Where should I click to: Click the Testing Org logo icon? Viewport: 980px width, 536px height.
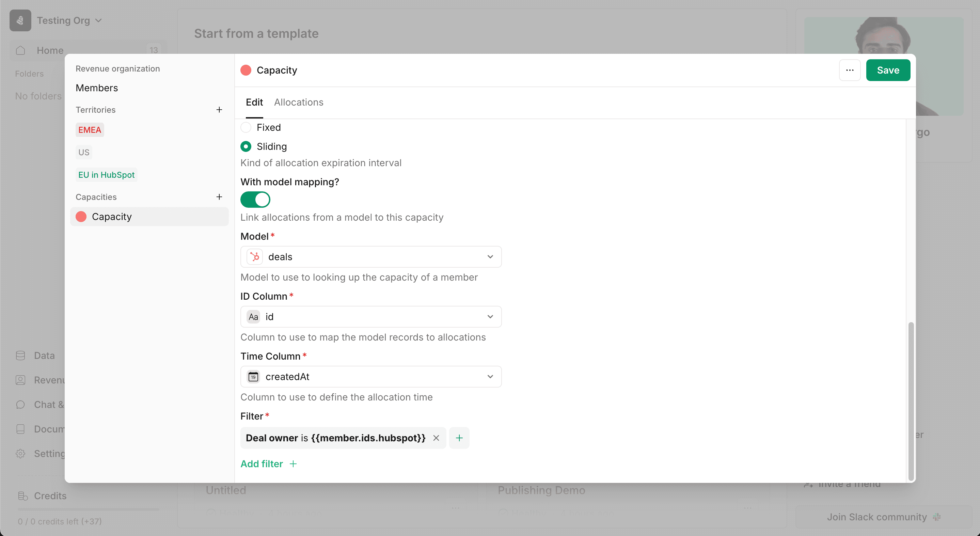[20, 20]
